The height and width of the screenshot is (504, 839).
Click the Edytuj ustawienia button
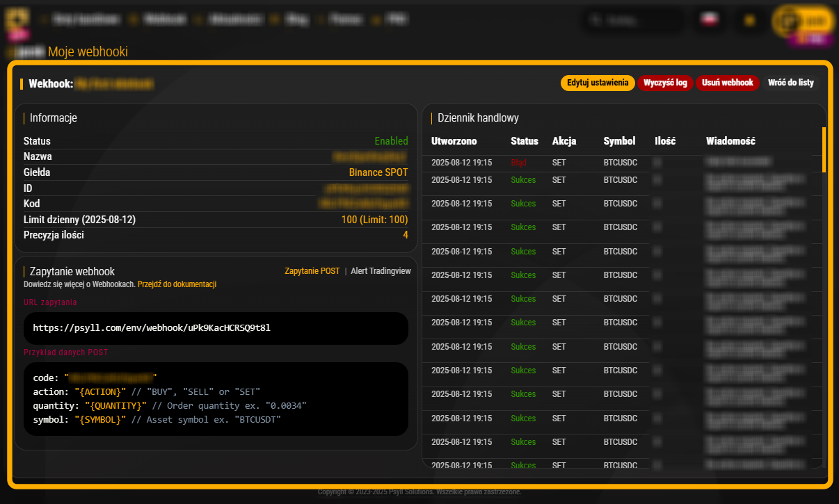pyautogui.click(x=598, y=83)
